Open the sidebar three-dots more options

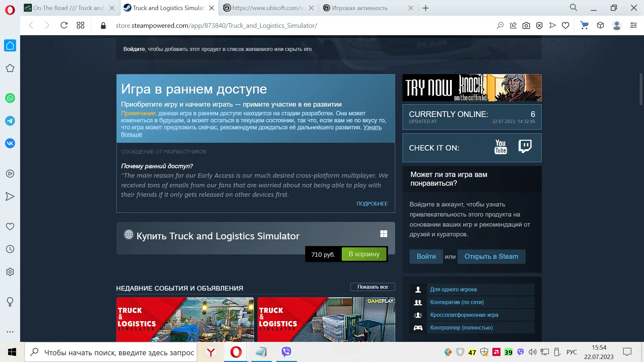(x=10, y=332)
